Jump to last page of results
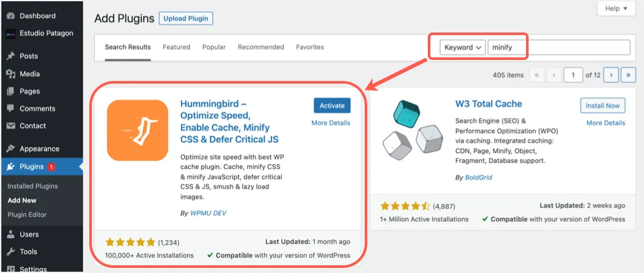Image resolution: width=644 pixels, height=273 pixels. [629, 75]
